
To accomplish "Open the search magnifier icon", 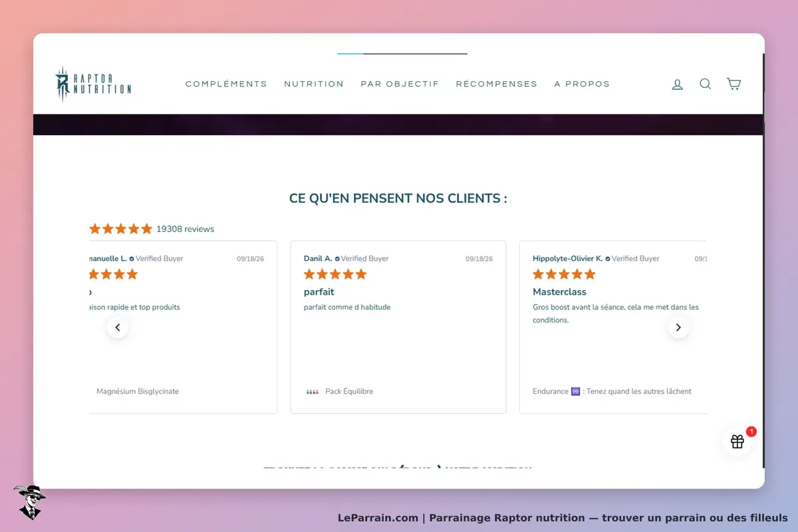I will (706, 84).
